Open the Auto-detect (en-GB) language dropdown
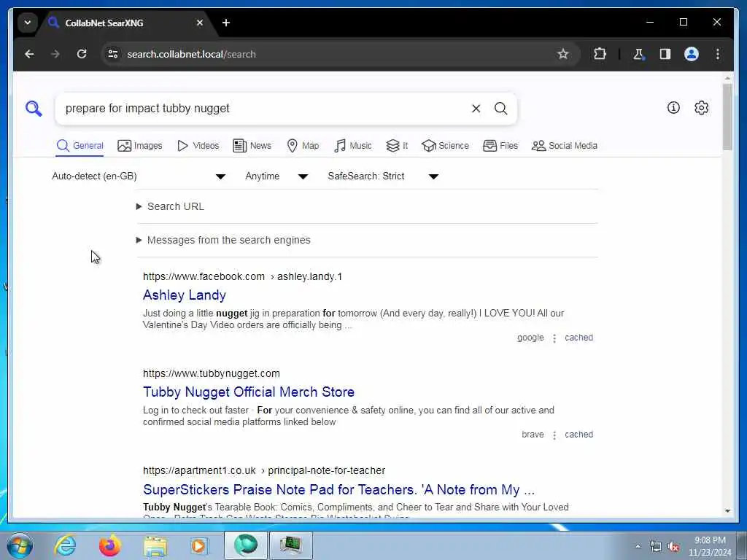The width and height of the screenshot is (747, 560). 139,176
